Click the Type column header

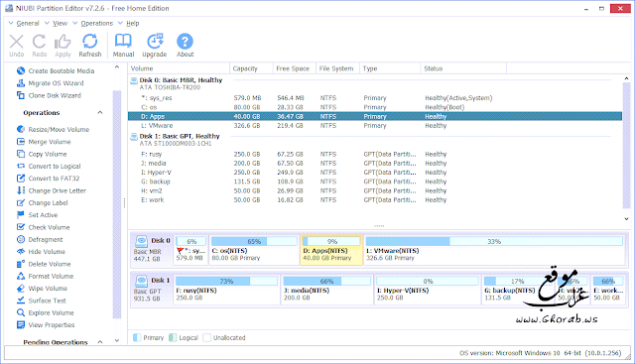tap(390, 68)
